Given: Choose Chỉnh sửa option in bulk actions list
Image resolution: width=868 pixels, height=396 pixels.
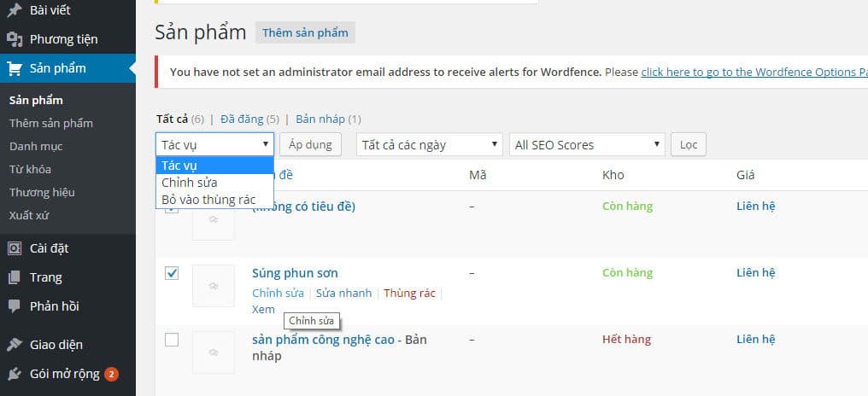Looking at the screenshot, I should click(190, 183).
